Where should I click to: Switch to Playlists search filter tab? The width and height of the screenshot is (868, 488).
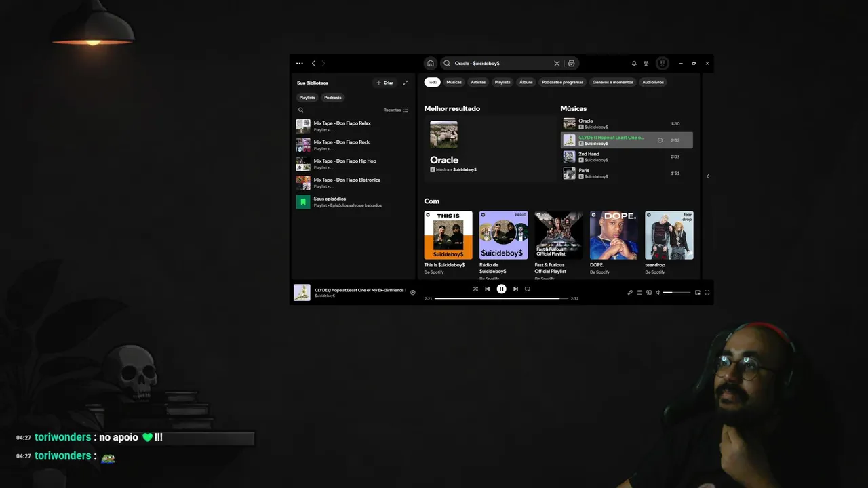coord(502,82)
